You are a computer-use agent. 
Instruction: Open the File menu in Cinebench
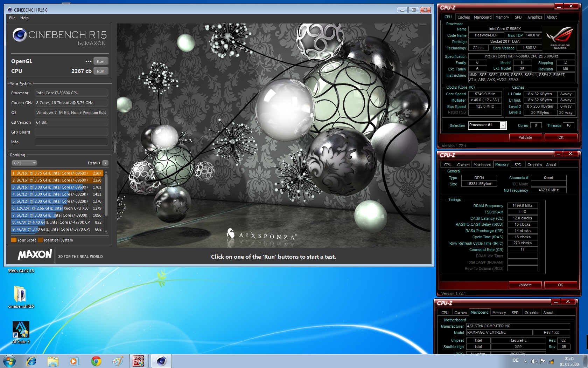click(12, 18)
